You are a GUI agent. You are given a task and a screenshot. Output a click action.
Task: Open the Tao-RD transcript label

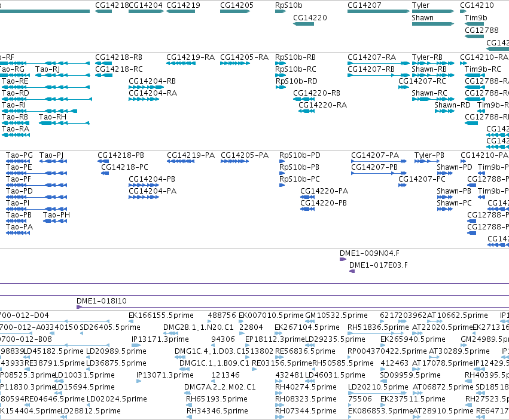pos(16,93)
